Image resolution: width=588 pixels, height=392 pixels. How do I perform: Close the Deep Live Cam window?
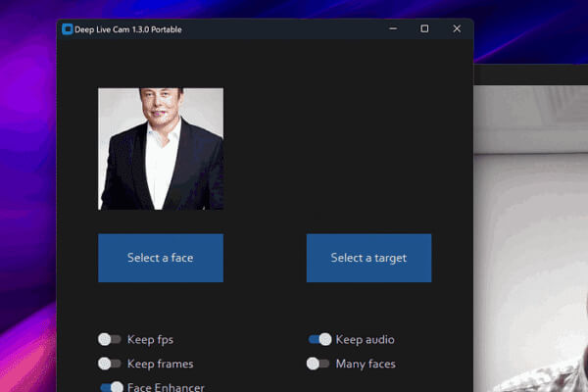click(x=457, y=28)
